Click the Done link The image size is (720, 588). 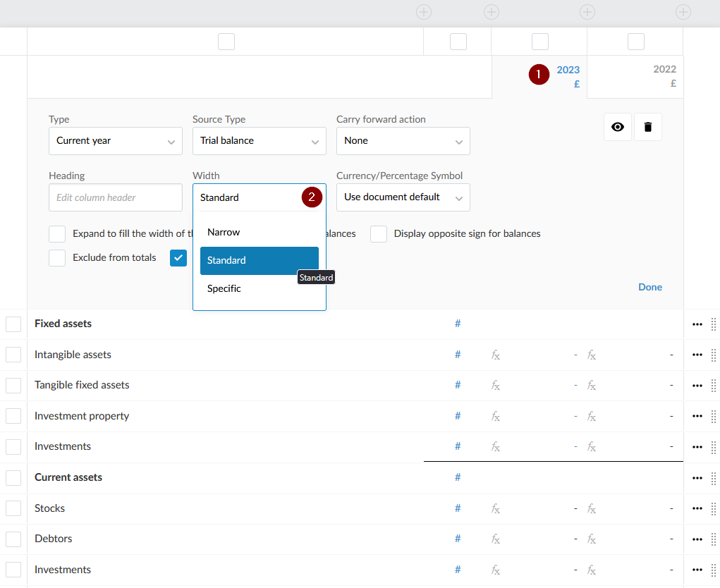(x=649, y=287)
